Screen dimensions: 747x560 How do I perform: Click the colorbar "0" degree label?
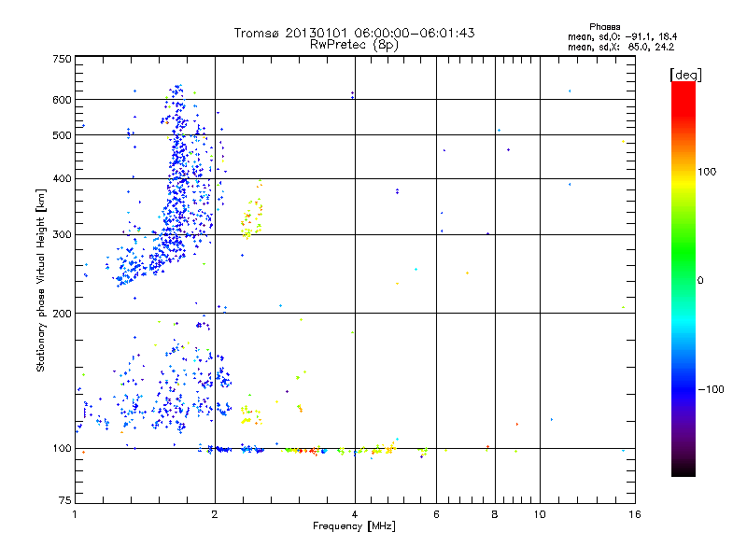pyautogui.click(x=700, y=281)
